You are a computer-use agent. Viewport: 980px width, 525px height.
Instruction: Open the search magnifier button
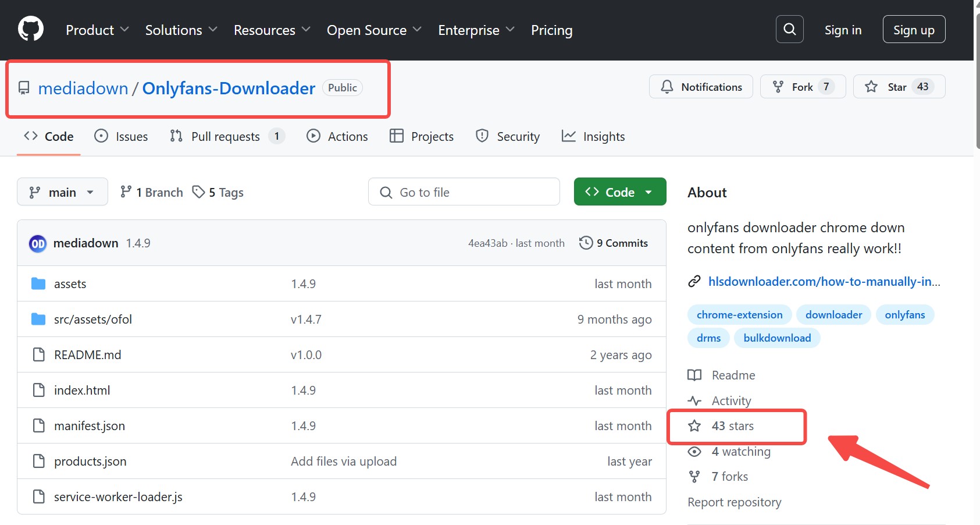click(x=789, y=29)
